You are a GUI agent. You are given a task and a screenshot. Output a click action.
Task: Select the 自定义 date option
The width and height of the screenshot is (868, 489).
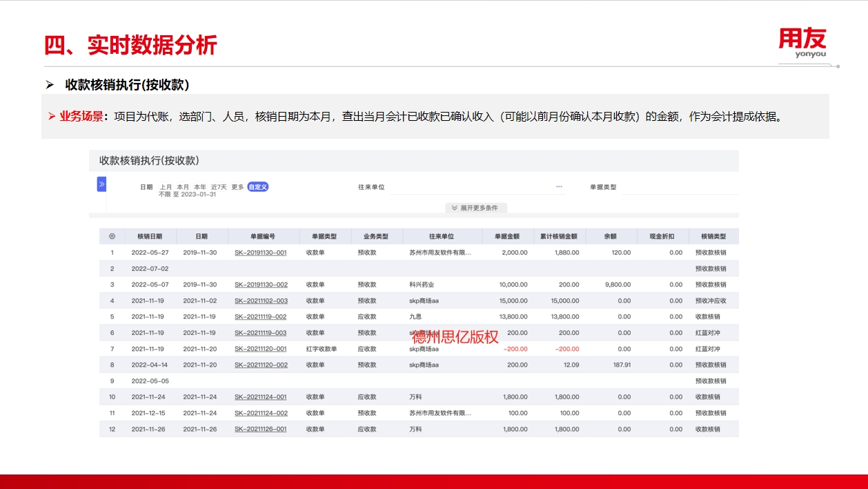point(258,187)
